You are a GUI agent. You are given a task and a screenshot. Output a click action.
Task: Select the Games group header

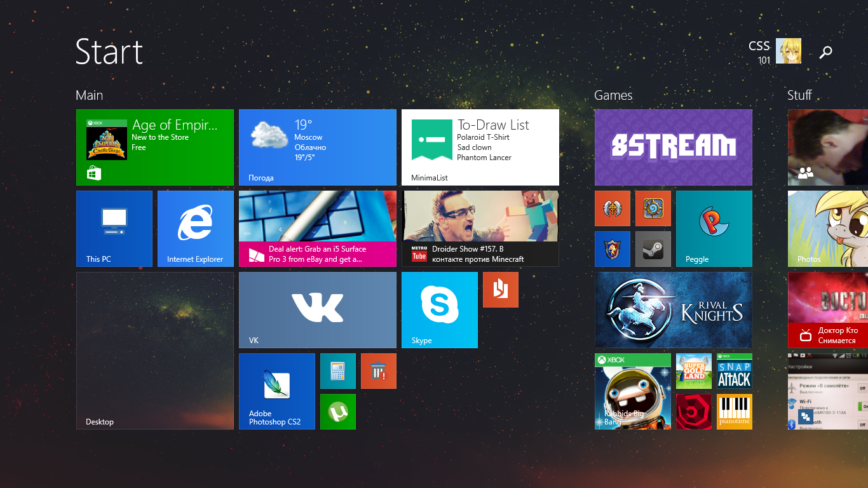[x=613, y=95]
